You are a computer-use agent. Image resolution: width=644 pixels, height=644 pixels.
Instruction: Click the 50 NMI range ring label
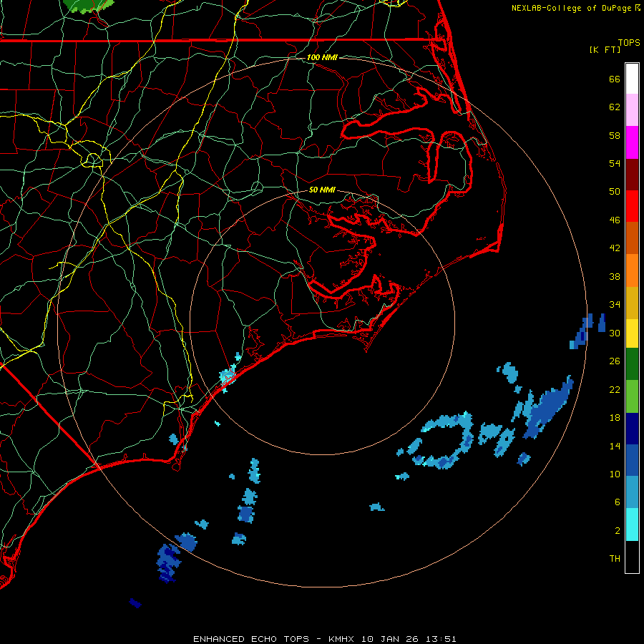click(322, 190)
